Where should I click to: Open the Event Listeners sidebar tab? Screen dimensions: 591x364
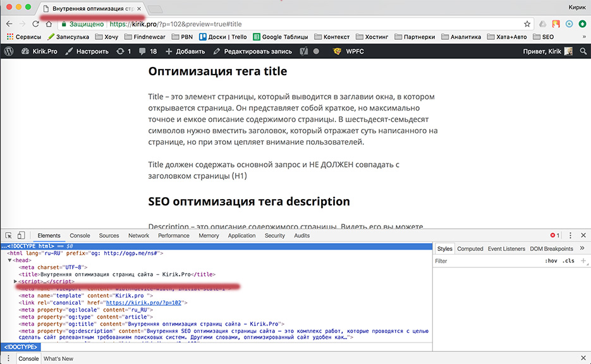(506, 249)
